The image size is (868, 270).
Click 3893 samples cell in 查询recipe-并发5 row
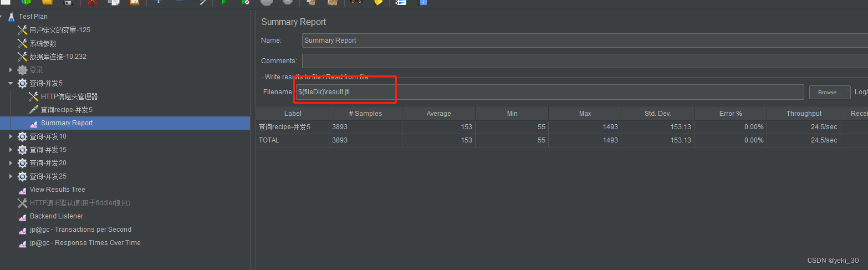[365, 127]
